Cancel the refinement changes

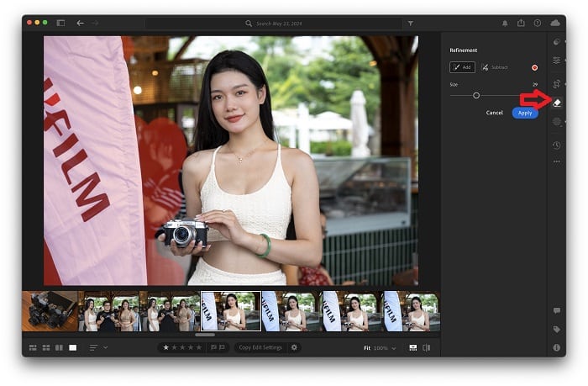click(495, 113)
